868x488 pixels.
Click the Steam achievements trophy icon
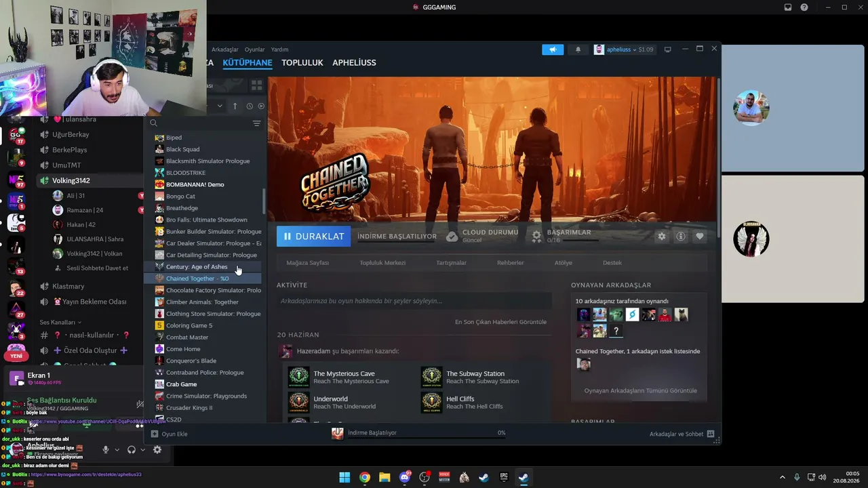(536, 236)
